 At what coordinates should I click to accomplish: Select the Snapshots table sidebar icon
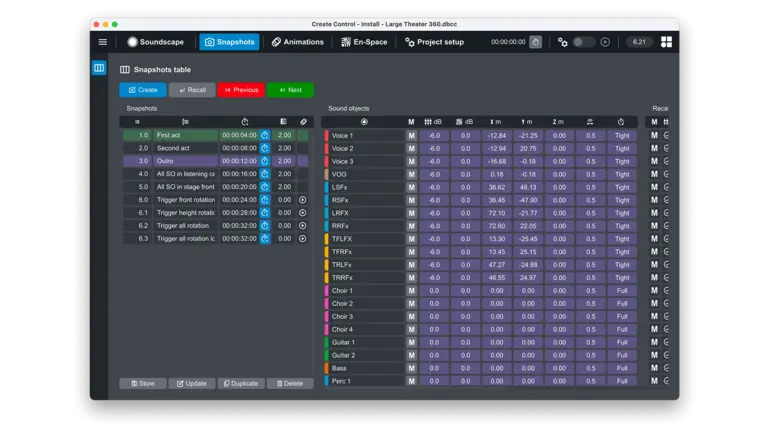pyautogui.click(x=99, y=68)
